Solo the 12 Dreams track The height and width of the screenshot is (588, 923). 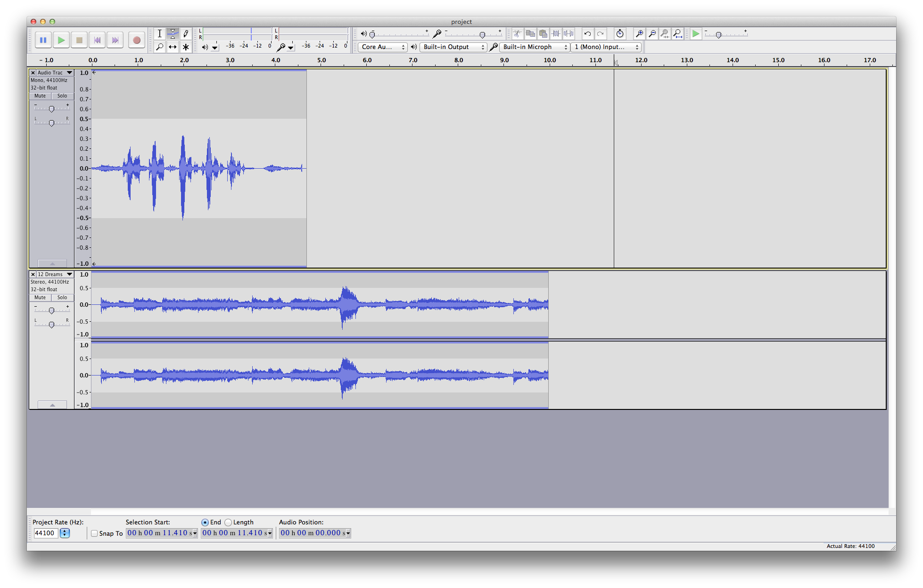(62, 297)
